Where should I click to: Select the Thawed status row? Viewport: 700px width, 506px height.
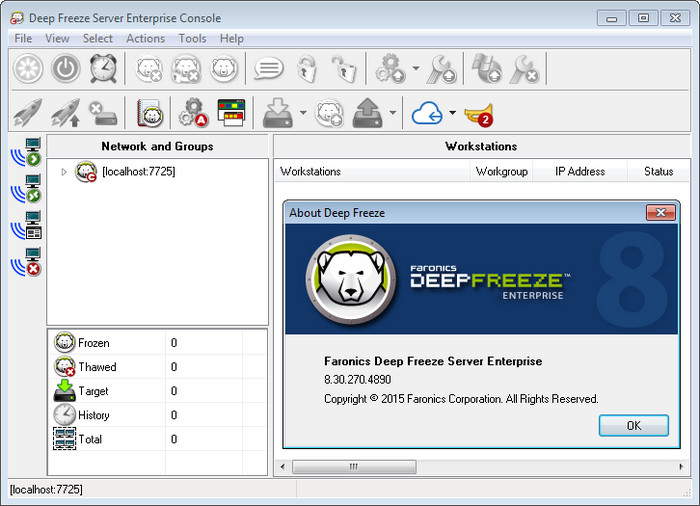click(157, 367)
